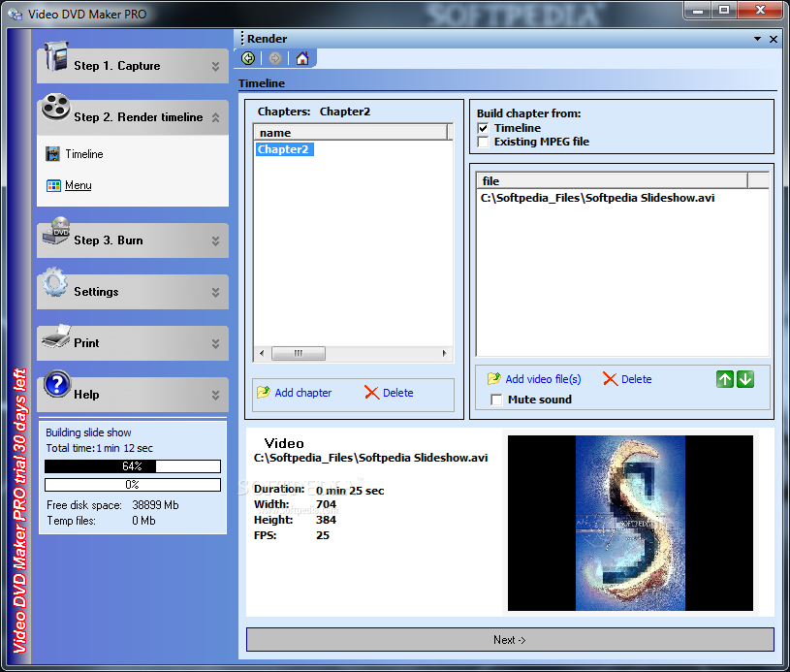Click the Add chapter link
Viewport: 790px width, 672px height.
tap(302, 393)
